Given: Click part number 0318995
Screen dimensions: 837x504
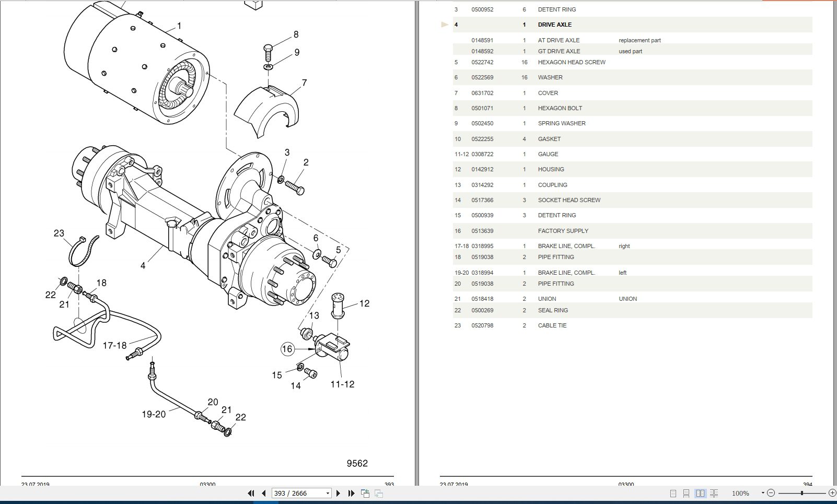Looking at the screenshot, I should coord(482,246).
